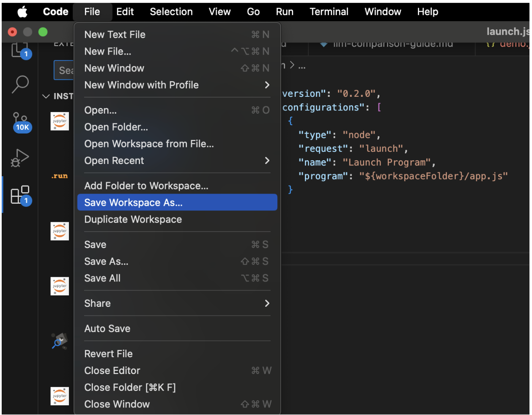Open the Search view in activity bar
This screenshot has height=415, width=532.
pyautogui.click(x=20, y=84)
